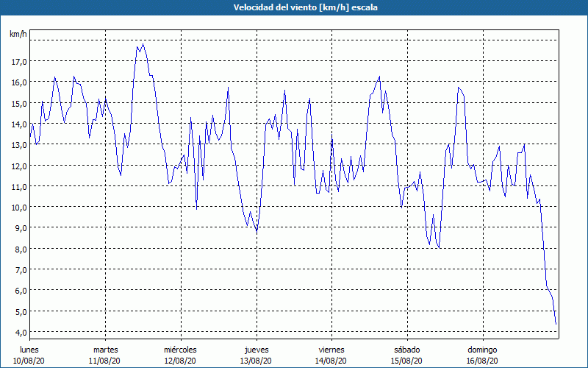Click the date 10/08/20
This screenshot has height=368, width=588.
point(29,361)
